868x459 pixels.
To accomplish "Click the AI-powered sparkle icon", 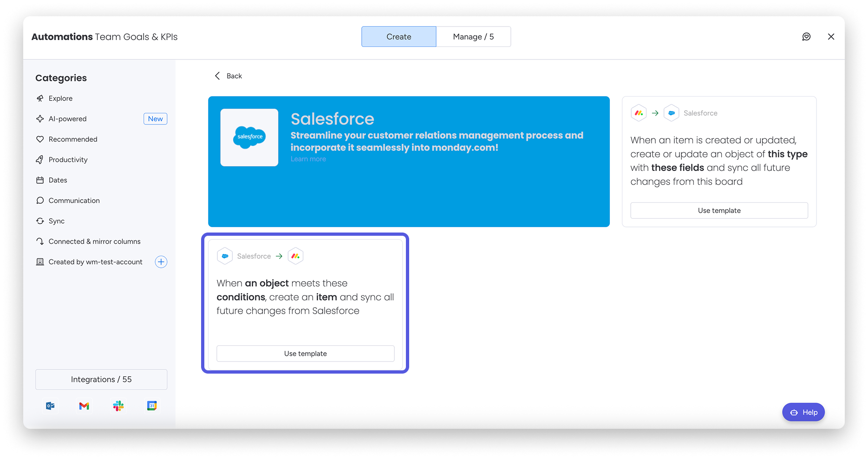I will [x=40, y=119].
